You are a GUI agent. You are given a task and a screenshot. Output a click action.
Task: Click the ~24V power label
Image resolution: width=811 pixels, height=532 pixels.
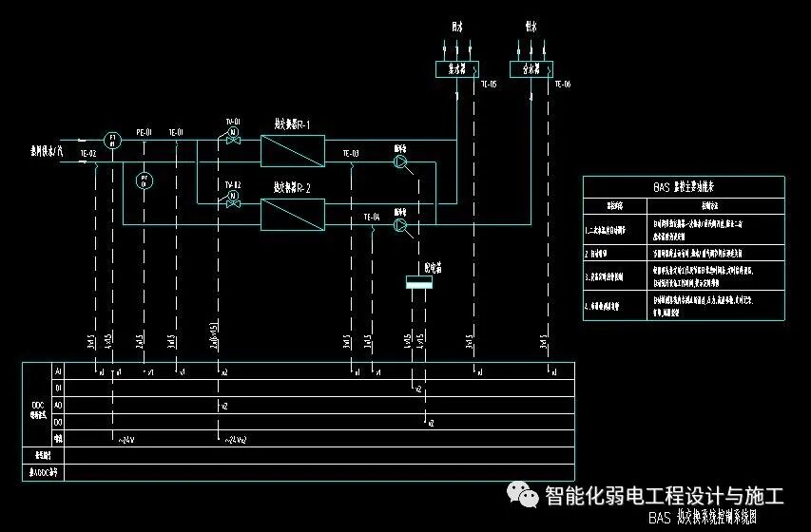tap(126, 440)
